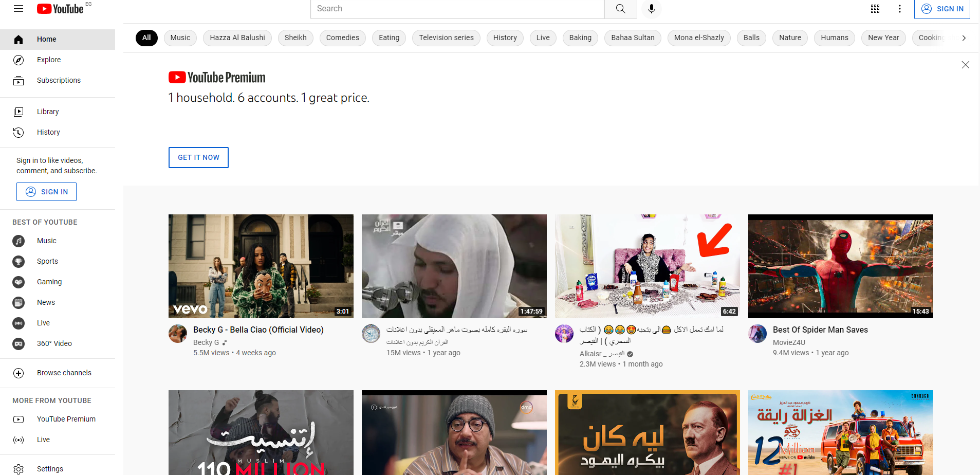Select the Bahaa Sultan chip
The height and width of the screenshot is (475, 980).
633,38
